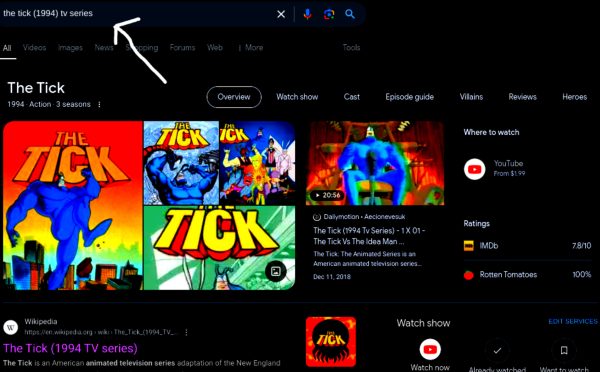Click the Rotten Tomatoes tomato icon
Screen dimensions: 600x372
tap(469, 275)
